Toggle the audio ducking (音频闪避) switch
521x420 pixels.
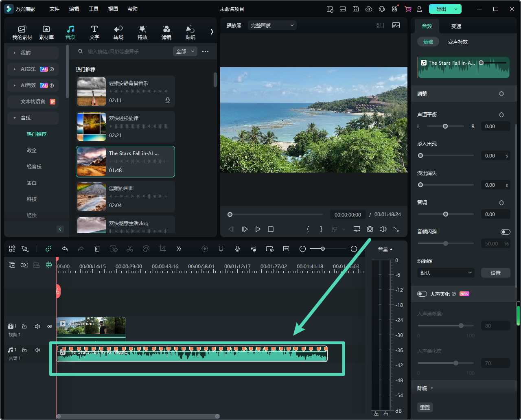(505, 232)
